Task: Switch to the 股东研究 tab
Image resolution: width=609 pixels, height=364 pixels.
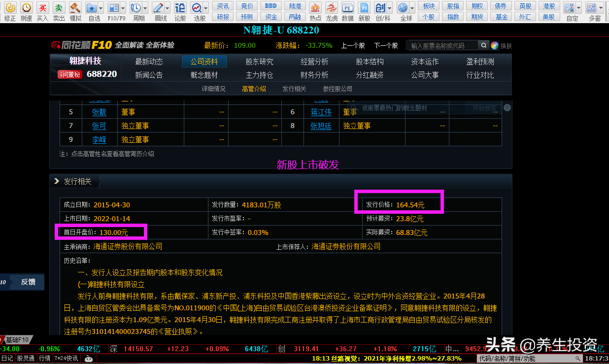Action: click(259, 62)
